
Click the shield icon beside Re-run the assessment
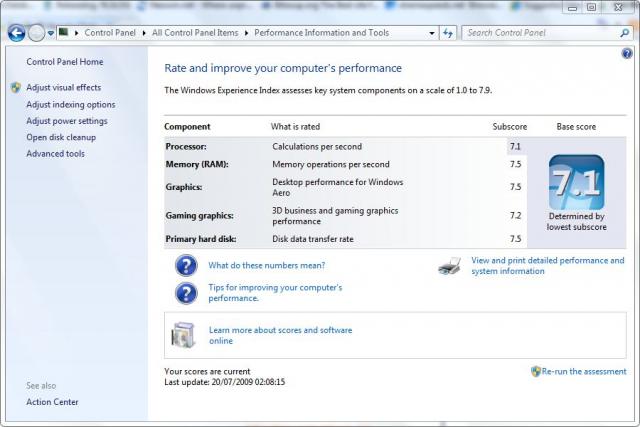coord(536,371)
